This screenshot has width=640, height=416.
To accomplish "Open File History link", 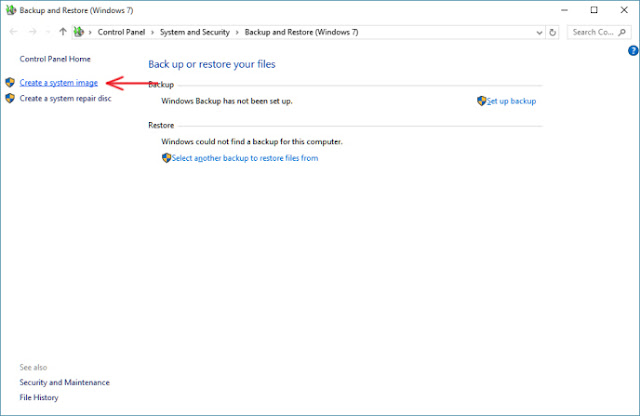I will click(x=39, y=398).
